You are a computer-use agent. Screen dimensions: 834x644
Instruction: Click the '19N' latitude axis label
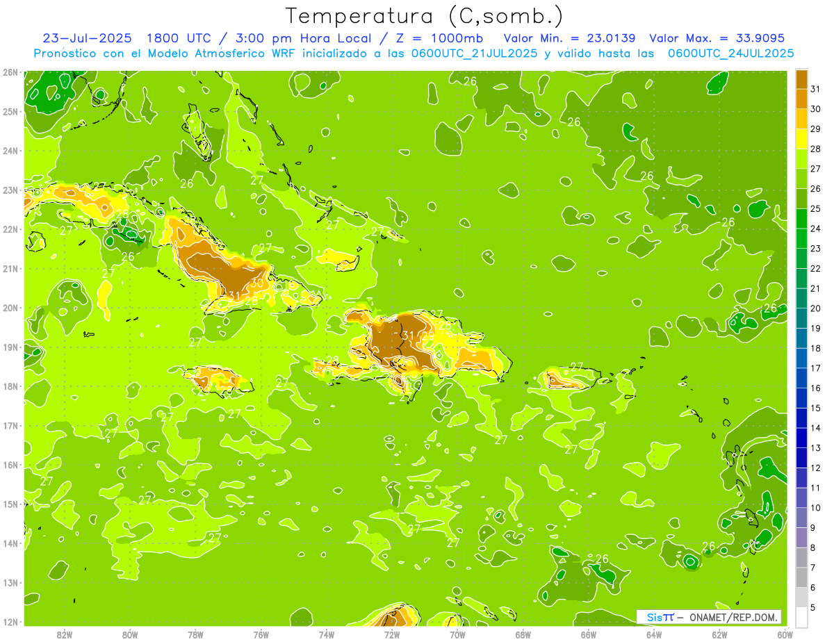(x=10, y=347)
